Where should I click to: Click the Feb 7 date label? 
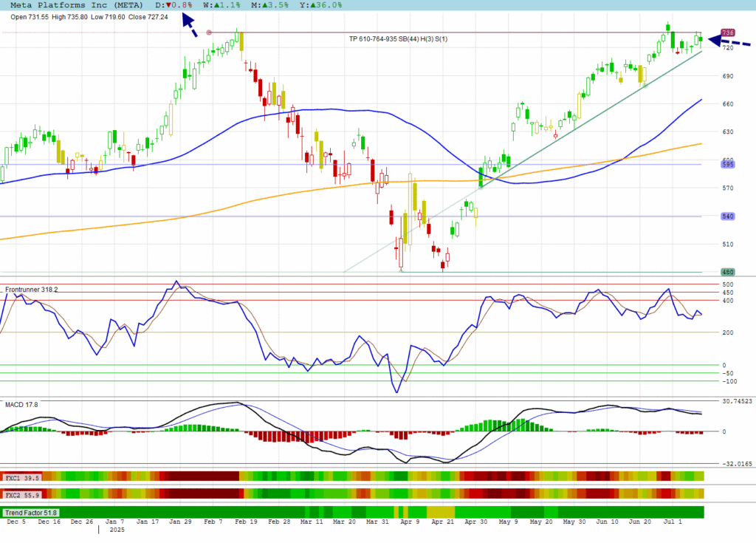(x=213, y=522)
